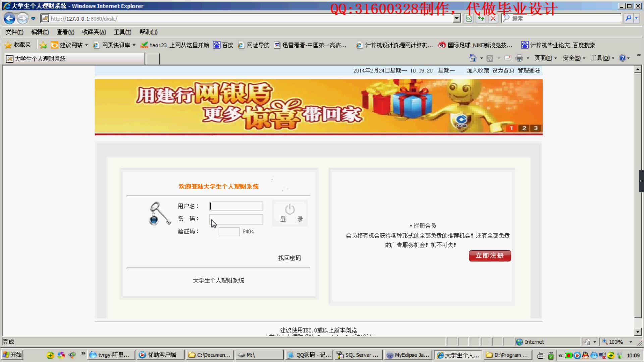Click the 收藏夹 favorites star button
The height and width of the screenshot is (362, 644).
pyautogui.click(x=18, y=45)
